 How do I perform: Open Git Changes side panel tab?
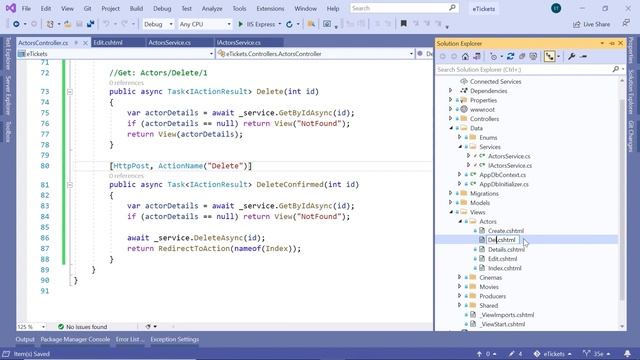pyautogui.click(x=631, y=137)
